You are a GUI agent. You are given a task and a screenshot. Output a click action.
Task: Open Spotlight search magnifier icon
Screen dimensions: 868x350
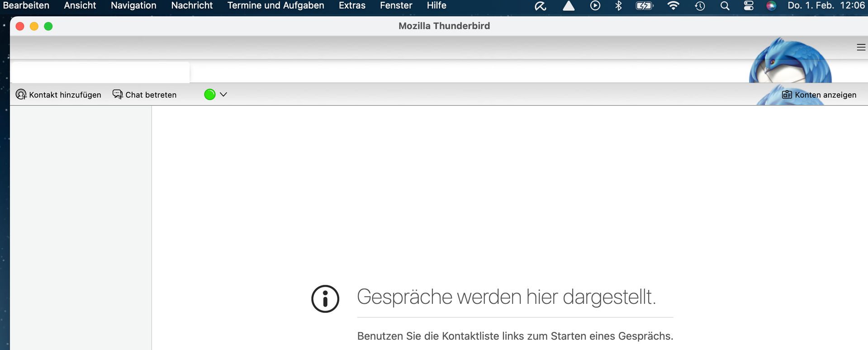725,6
